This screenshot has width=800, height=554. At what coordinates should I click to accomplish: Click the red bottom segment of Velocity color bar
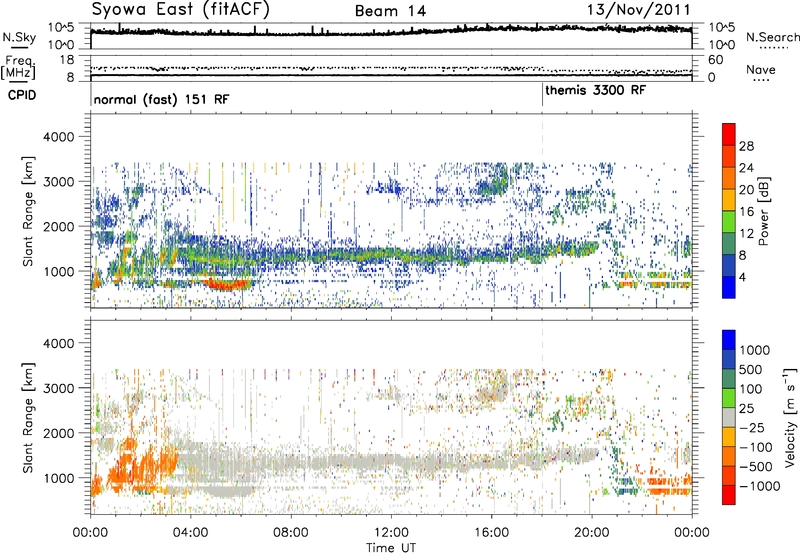coord(729,495)
